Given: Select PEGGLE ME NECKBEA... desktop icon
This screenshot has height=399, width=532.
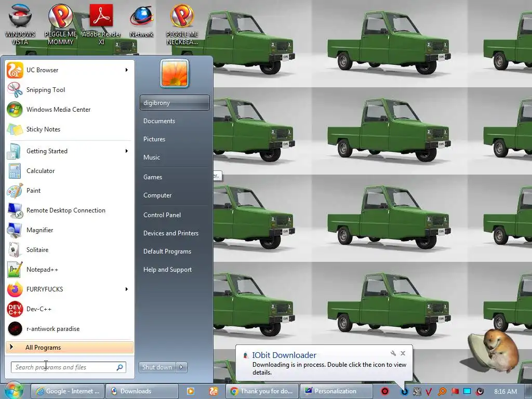Looking at the screenshot, I should (182, 24).
